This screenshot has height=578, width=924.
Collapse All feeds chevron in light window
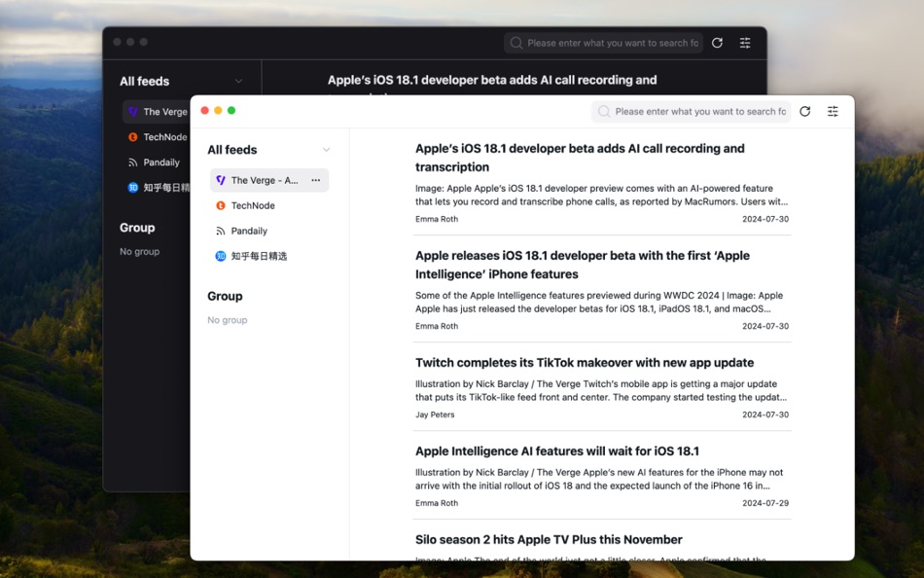tap(326, 150)
